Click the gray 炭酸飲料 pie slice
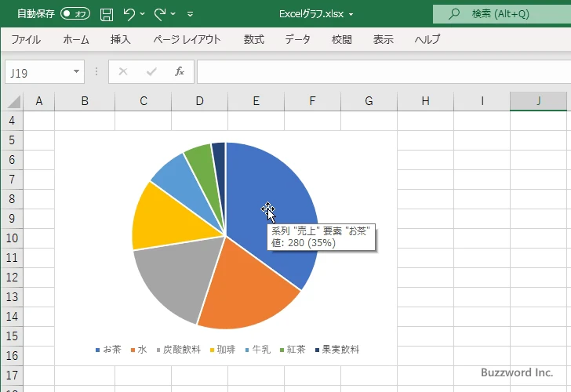The height and width of the screenshot is (392, 571). click(175, 277)
